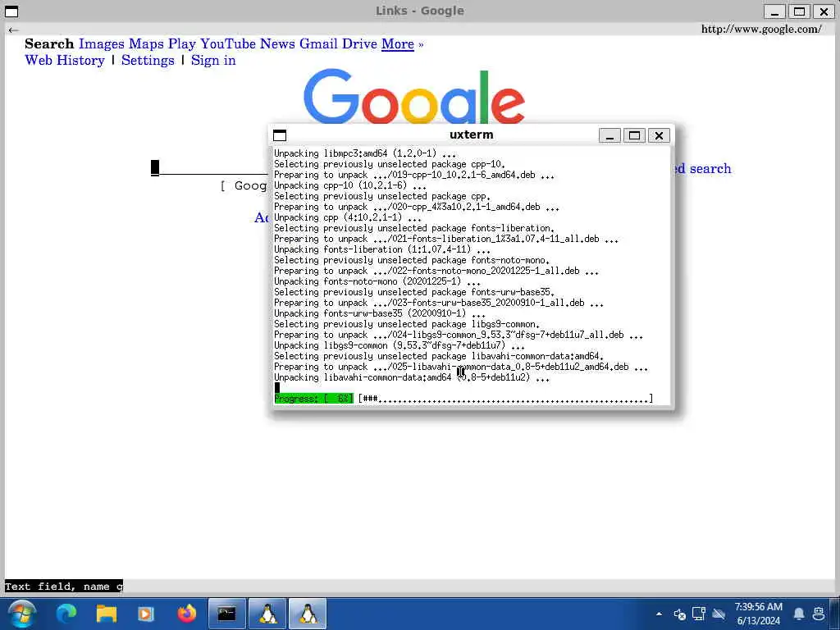Screen dimensions: 840x630
Task: Click line 'Selecting previously unselected package cpp.'
Action: coord(382,196)
